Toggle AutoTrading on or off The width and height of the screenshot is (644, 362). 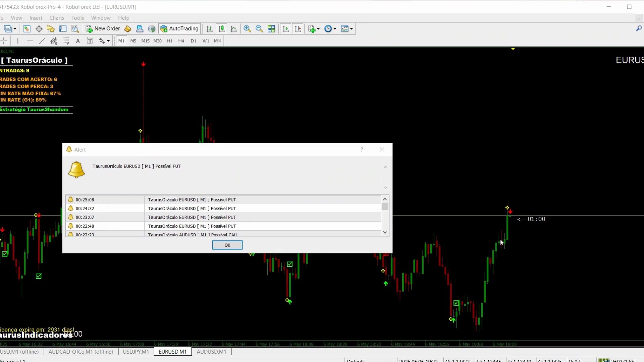coord(179,29)
